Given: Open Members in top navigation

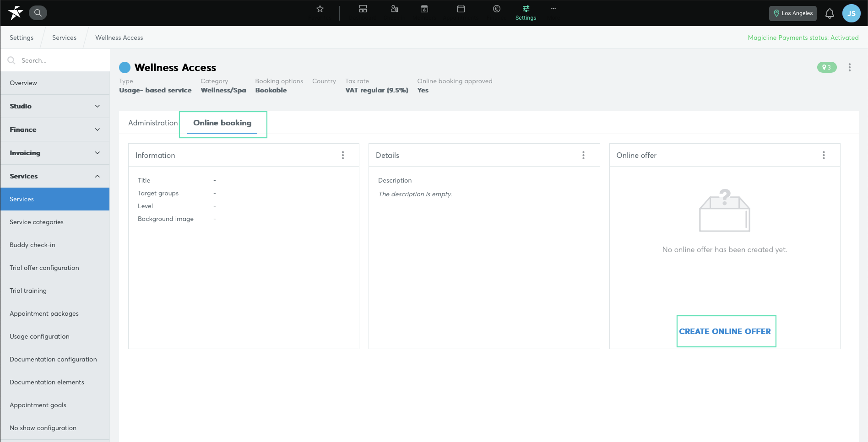Looking at the screenshot, I should tap(424, 9).
